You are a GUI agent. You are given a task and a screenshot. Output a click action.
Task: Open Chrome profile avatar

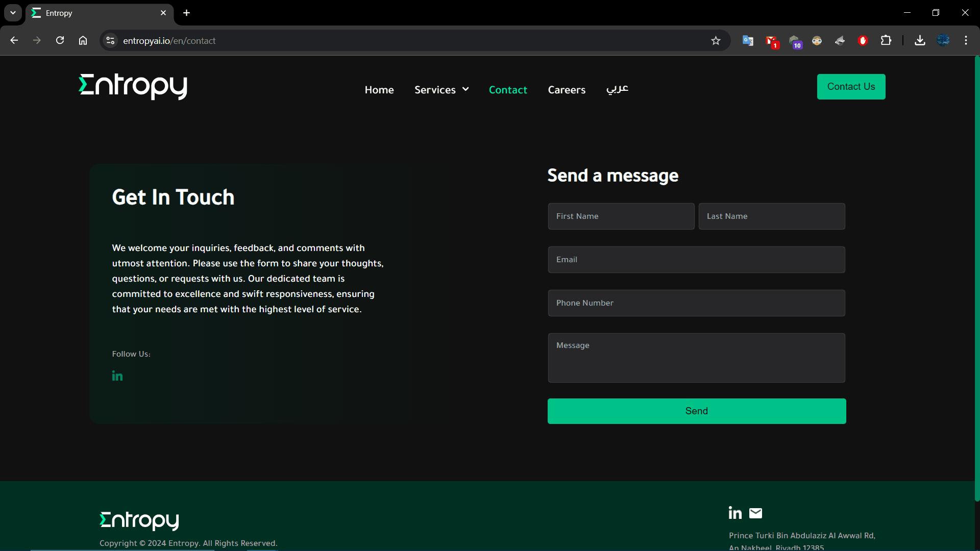click(943, 41)
